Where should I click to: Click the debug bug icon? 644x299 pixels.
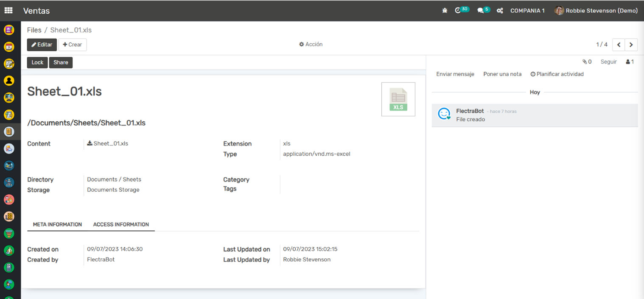445,11
